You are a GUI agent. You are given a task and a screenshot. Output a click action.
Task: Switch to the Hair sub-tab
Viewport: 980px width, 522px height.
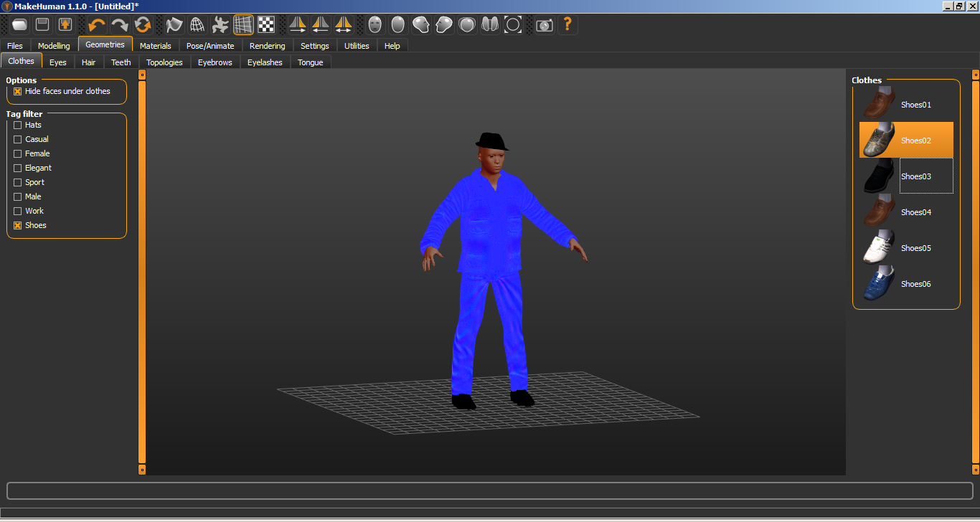pyautogui.click(x=88, y=62)
